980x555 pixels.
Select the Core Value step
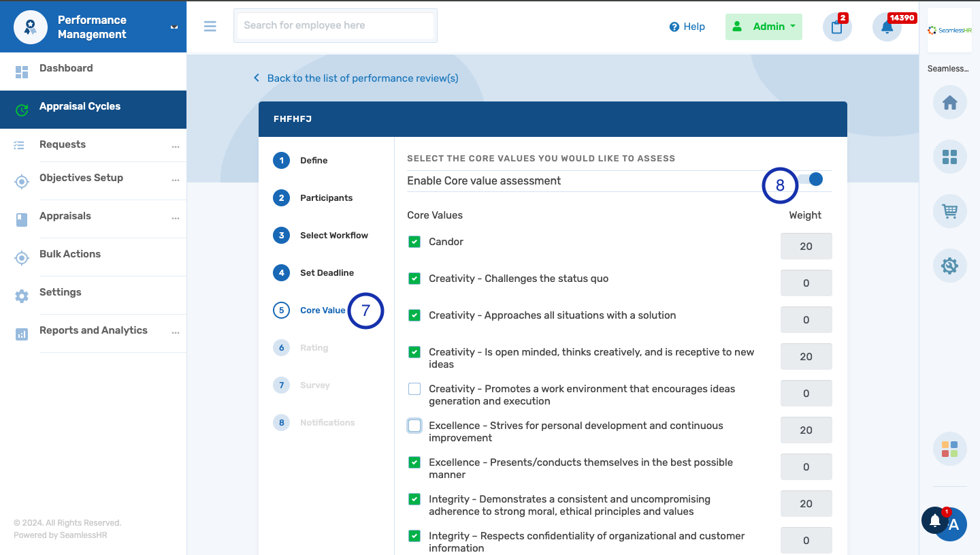[323, 311]
